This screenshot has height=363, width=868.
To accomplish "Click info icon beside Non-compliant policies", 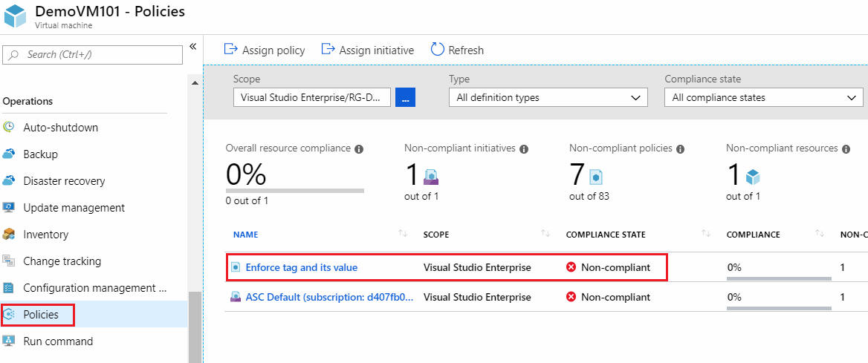I will (x=680, y=149).
